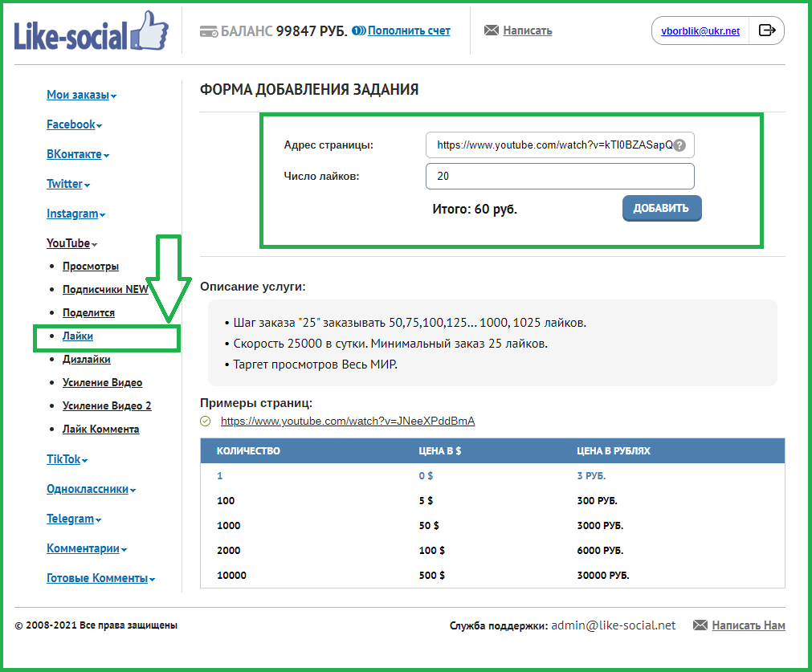Click the envelope icon beside Написать Нам

pyautogui.click(x=700, y=625)
